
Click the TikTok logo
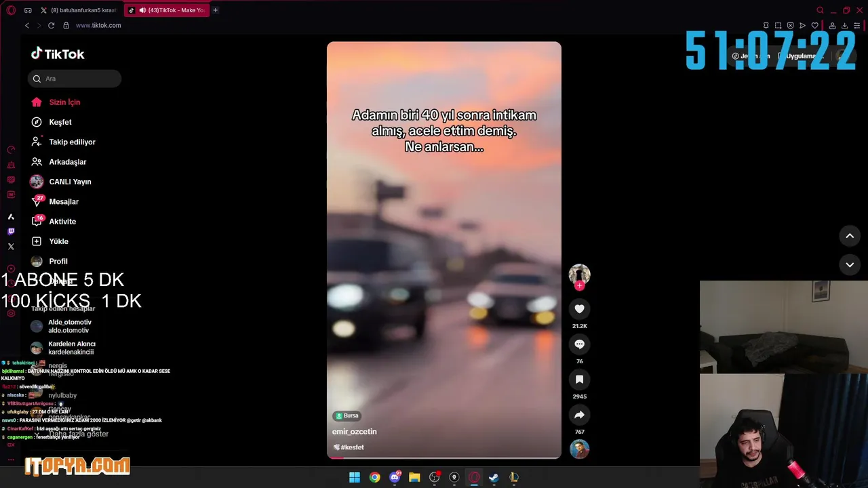click(x=58, y=54)
